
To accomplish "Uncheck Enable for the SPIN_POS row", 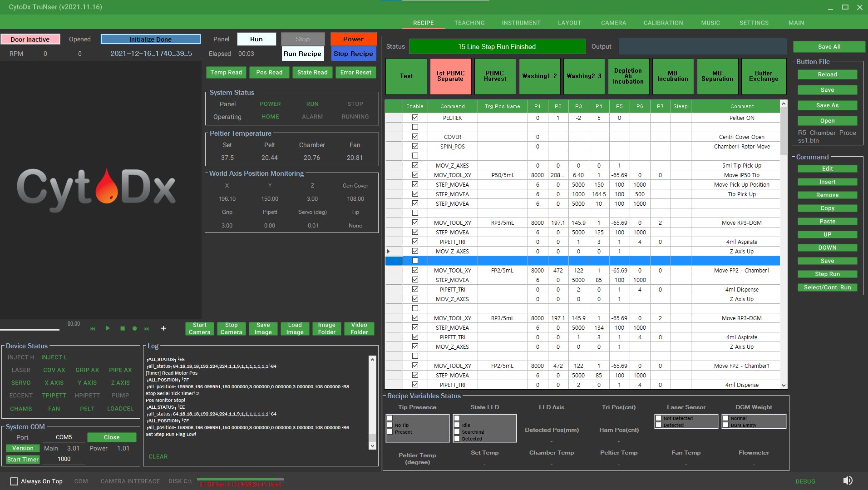I will pos(415,146).
